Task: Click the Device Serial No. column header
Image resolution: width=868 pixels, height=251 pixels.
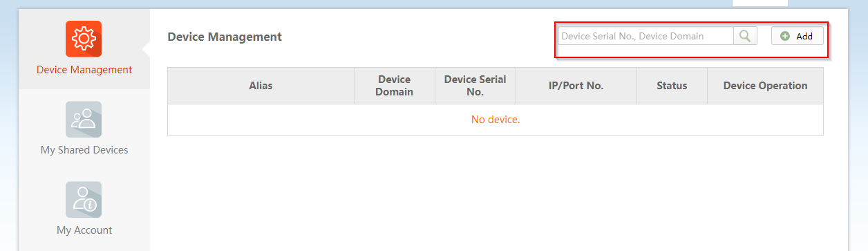Action: tap(475, 86)
